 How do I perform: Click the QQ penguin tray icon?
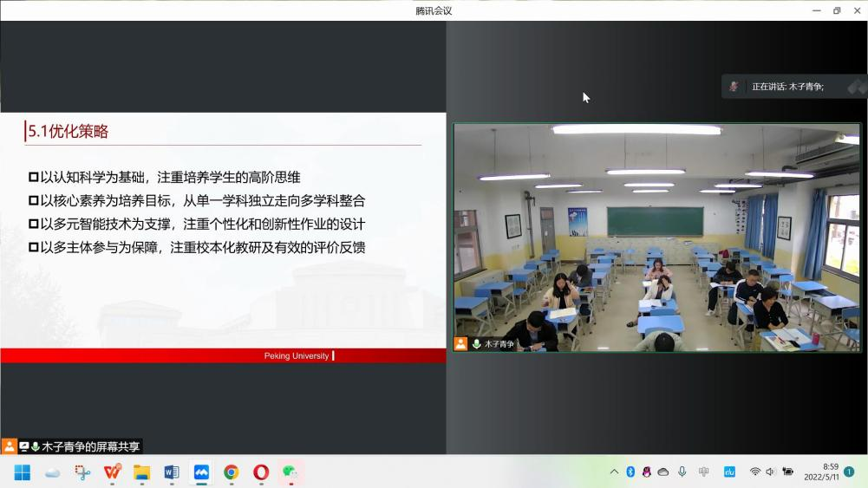click(x=647, y=472)
